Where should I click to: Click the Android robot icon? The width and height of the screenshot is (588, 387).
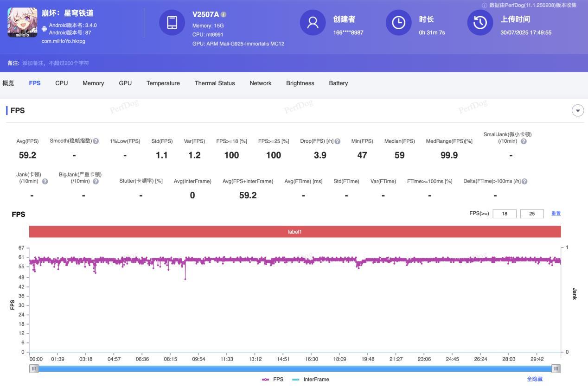pos(44,29)
